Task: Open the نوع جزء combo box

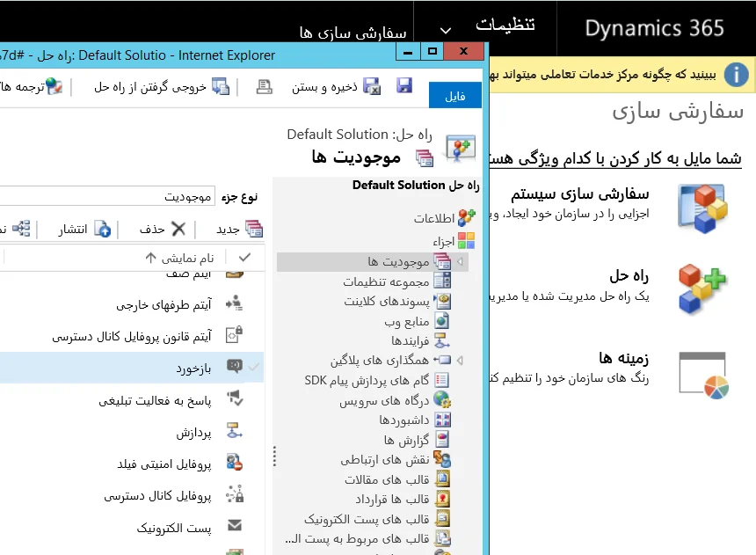Action: pyautogui.click(x=107, y=196)
